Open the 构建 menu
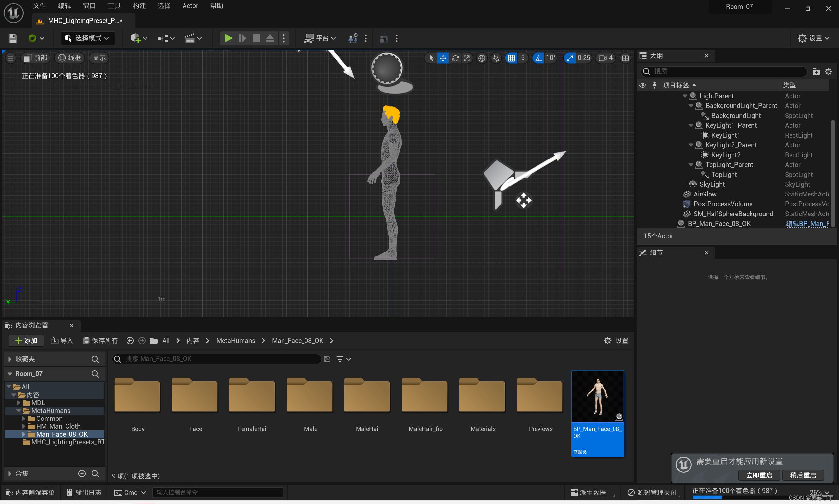 point(139,6)
